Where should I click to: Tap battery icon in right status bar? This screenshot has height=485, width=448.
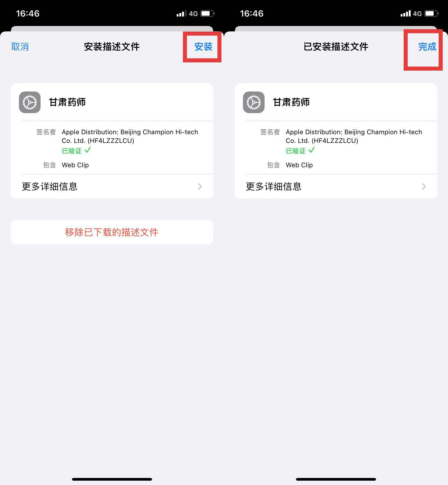coord(431,14)
